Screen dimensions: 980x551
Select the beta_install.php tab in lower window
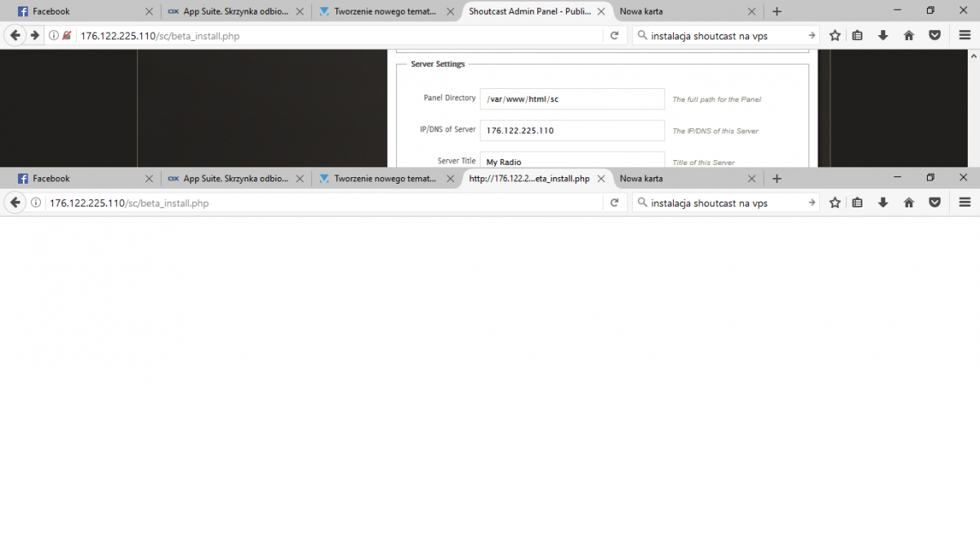[537, 178]
